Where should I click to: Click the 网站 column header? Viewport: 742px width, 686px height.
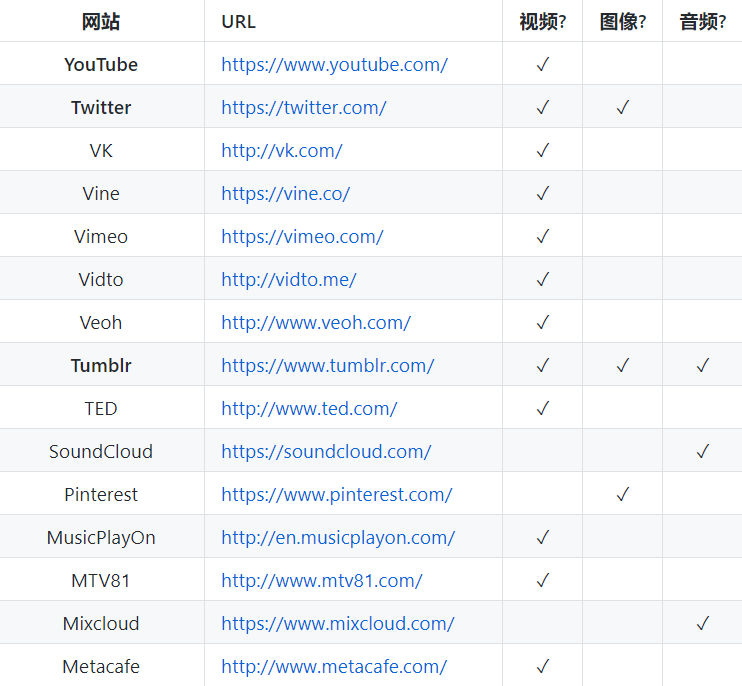[x=101, y=22]
